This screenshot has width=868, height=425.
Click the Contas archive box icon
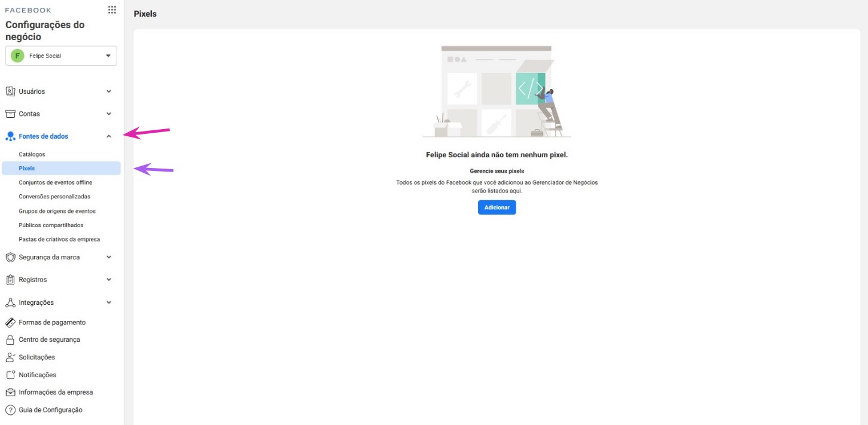click(x=10, y=114)
